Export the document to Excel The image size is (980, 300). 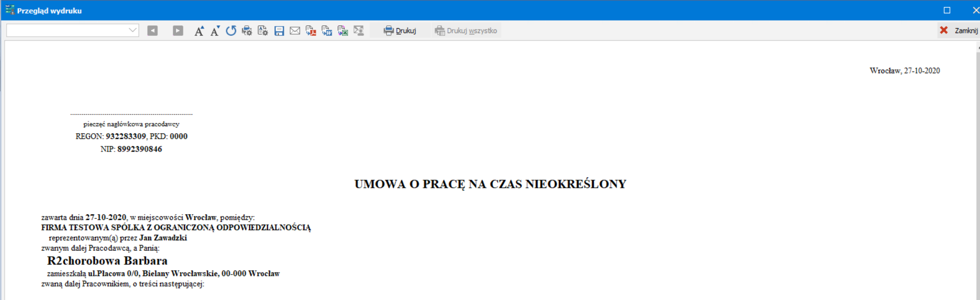pyautogui.click(x=343, y=31)
